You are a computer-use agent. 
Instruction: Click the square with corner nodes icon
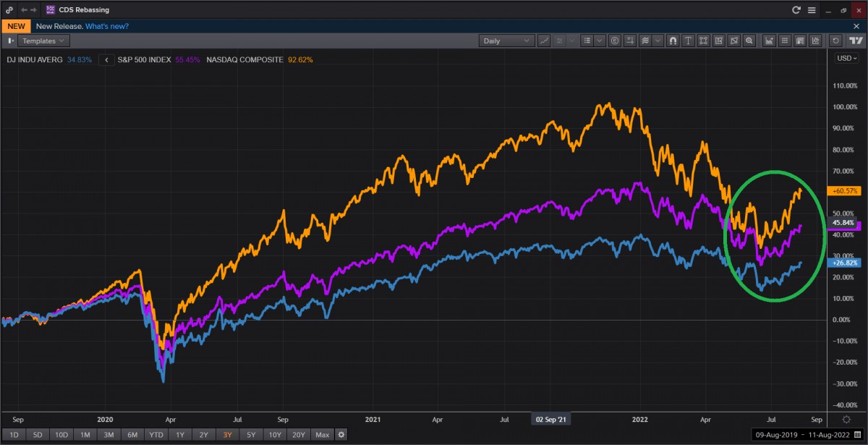pyautogui.click(x=704, y=41)
